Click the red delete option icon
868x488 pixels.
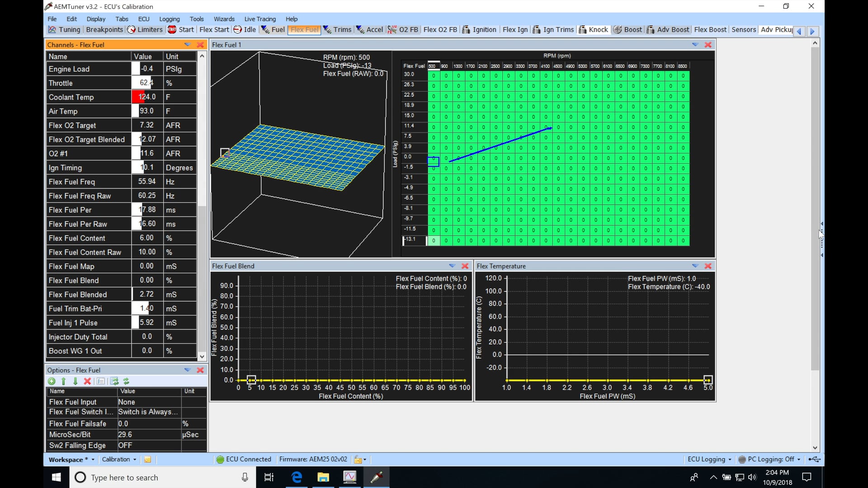point(88,381)
